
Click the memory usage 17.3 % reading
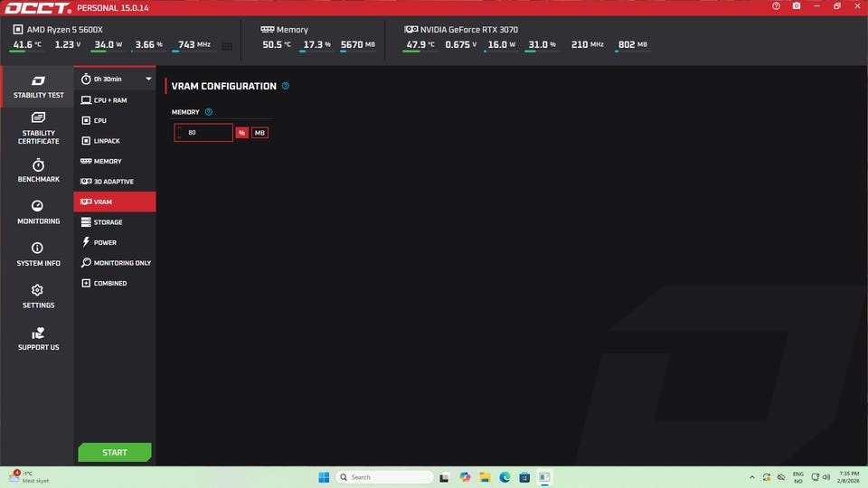click(316, 45)
